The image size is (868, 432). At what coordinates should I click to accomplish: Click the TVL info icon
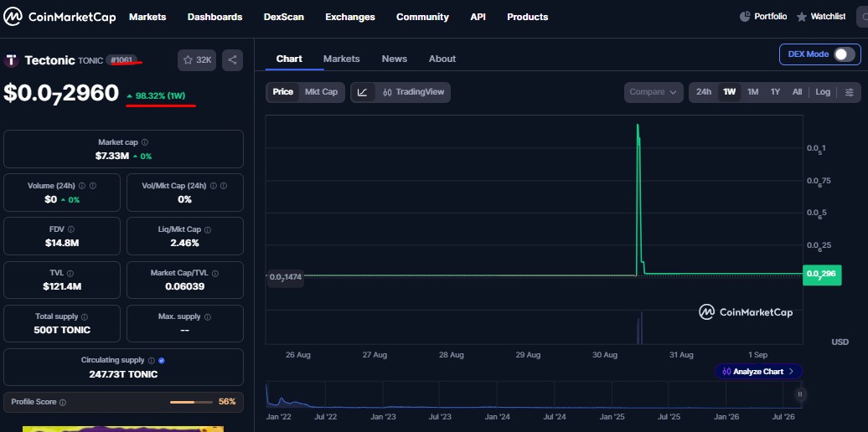[x=70, y=273]
